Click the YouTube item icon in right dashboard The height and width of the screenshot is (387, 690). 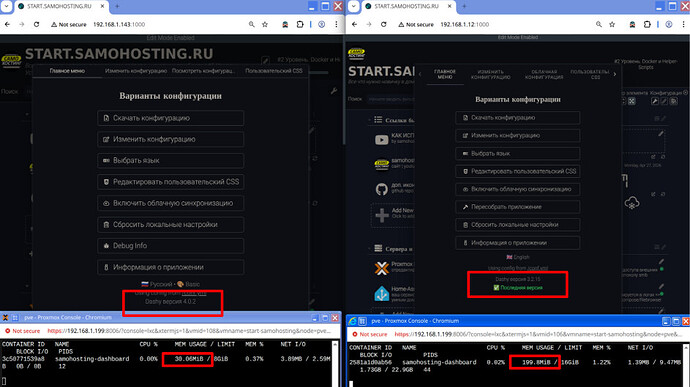pyautogui.click(x=382, y=140)
